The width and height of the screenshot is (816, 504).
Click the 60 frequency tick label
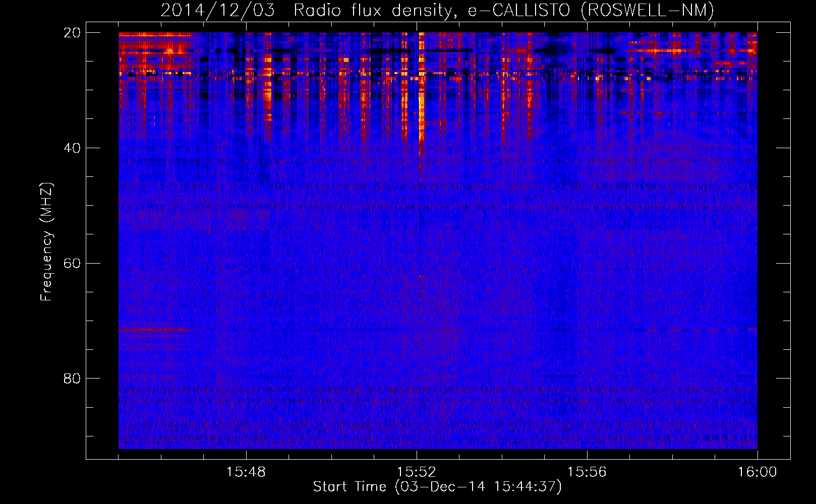coord(72,264)
